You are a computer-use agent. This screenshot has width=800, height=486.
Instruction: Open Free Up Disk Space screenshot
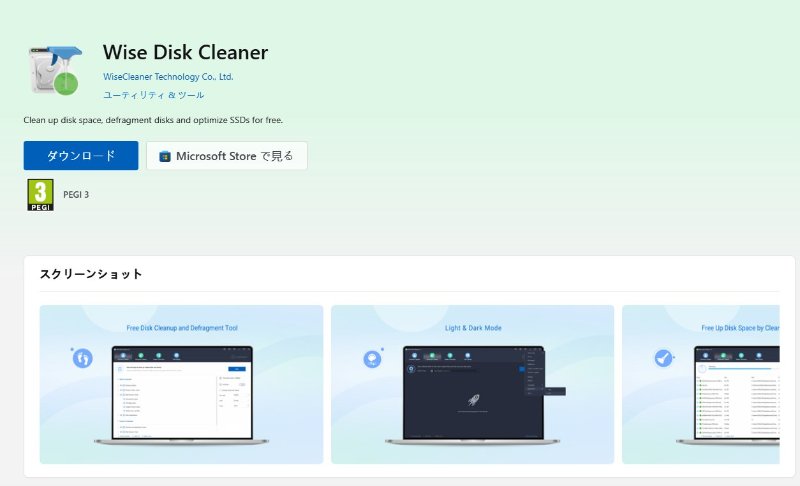(x=701, y=384)
